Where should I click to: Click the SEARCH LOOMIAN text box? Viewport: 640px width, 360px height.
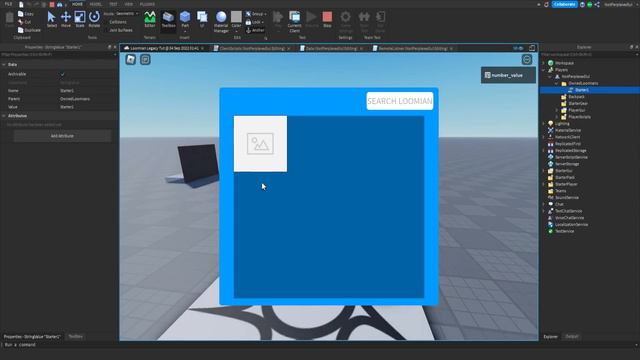point(400,101)
